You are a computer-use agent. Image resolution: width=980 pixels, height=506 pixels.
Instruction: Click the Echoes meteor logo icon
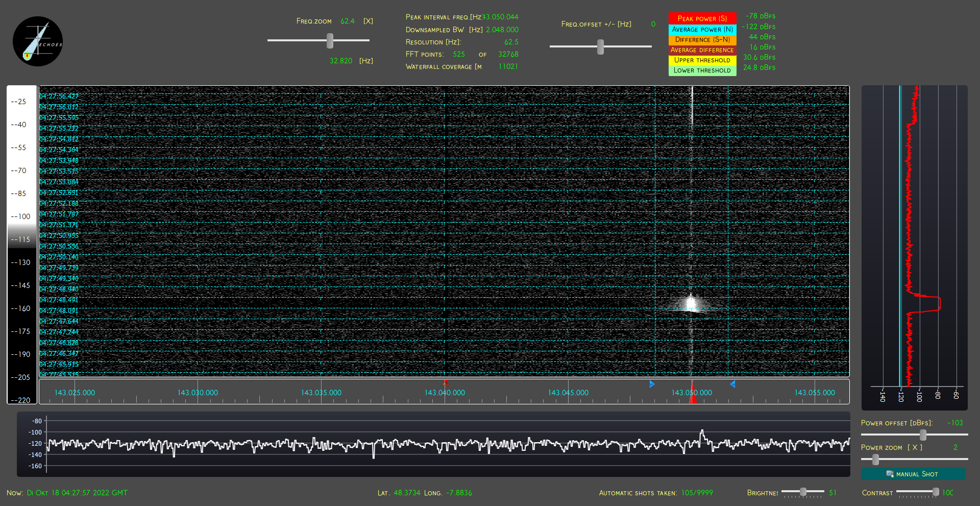point(38,41)
